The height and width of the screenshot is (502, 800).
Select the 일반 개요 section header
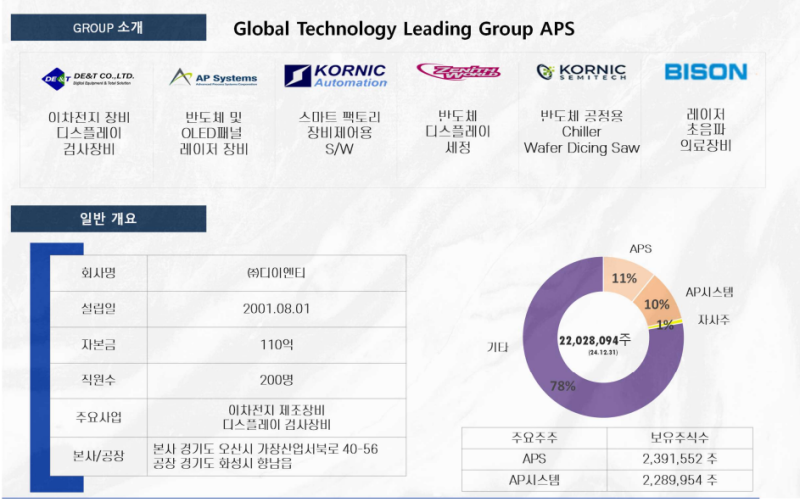click(x=108, y=218)
